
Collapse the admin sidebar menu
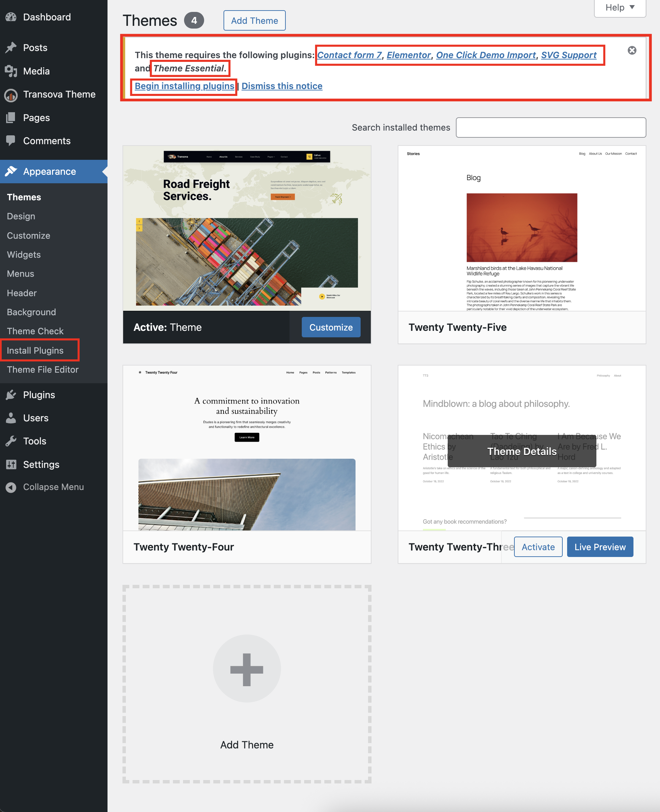pos(53,487)
